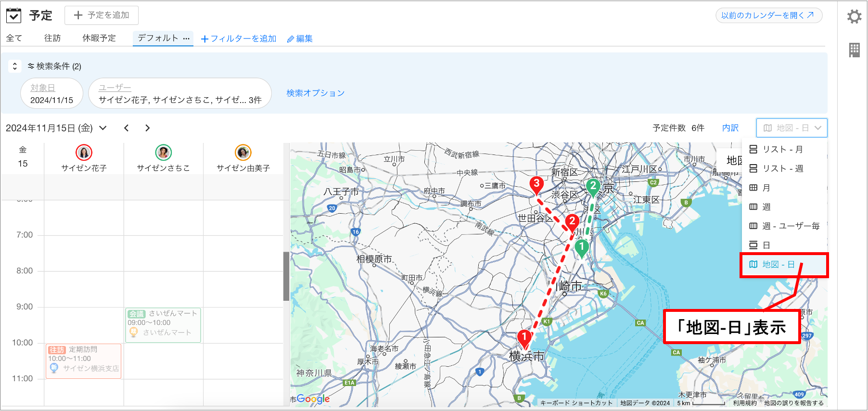Click the 対象日 2024/11/15 condition field
868x411 pixels.
[x=51, y=94]
